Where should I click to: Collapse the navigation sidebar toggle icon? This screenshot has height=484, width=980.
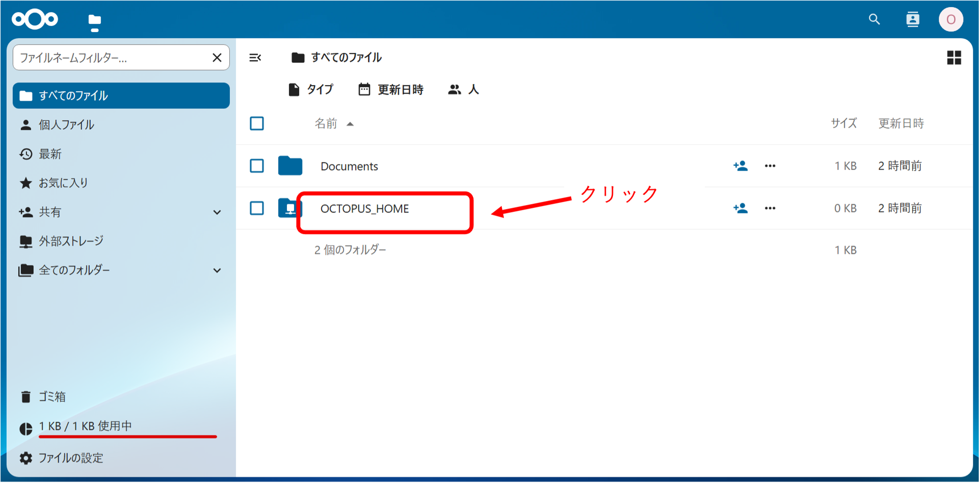pos(255,57)
